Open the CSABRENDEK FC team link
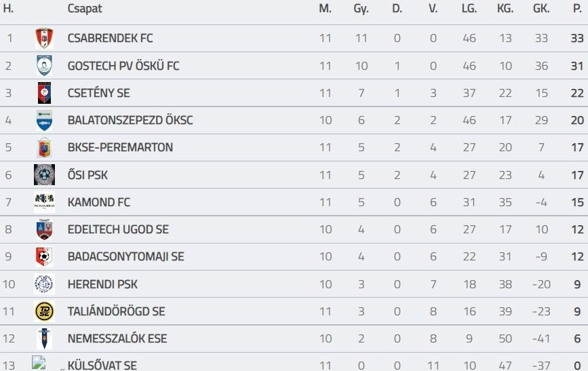Viewport: 588px width, 371px height. pos(111,39)
